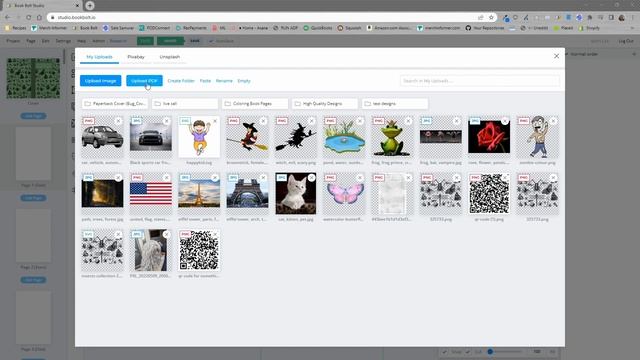Select the black sports car thumbnail
This screenshot has width=640, height=360.
(151, 137)
